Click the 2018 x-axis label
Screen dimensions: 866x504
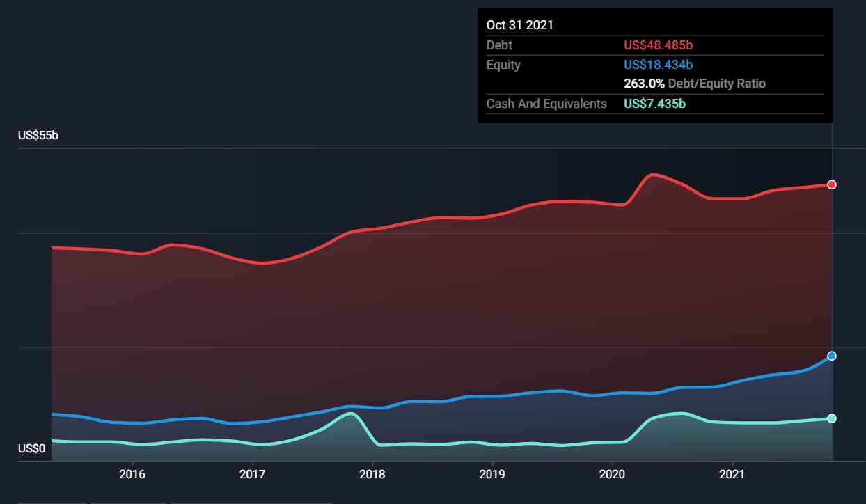click(372, 474)
